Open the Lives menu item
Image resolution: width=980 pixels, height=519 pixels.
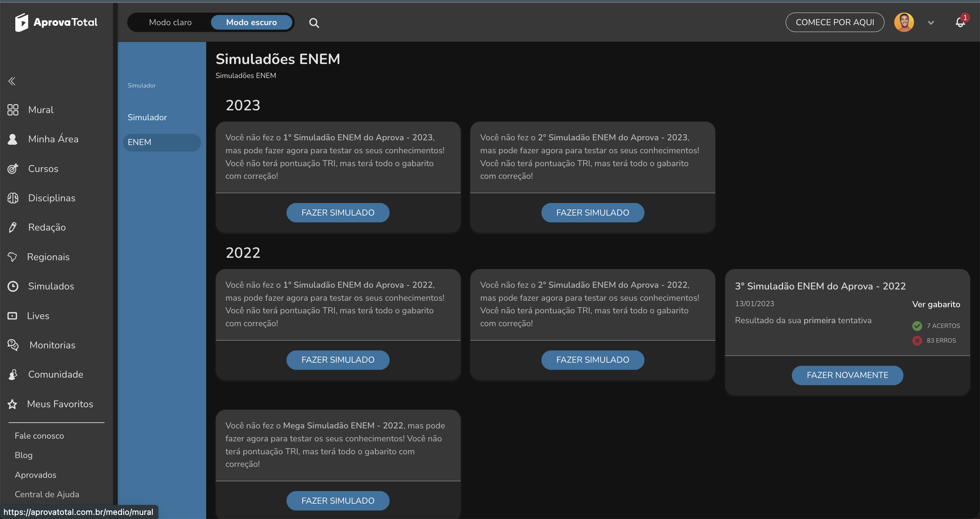38,316
